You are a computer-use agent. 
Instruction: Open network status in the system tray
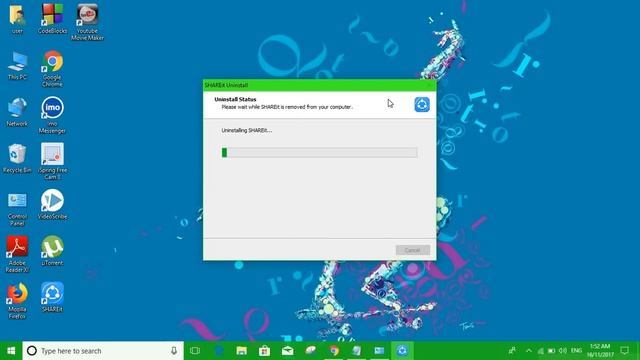(x=540, y=351)
